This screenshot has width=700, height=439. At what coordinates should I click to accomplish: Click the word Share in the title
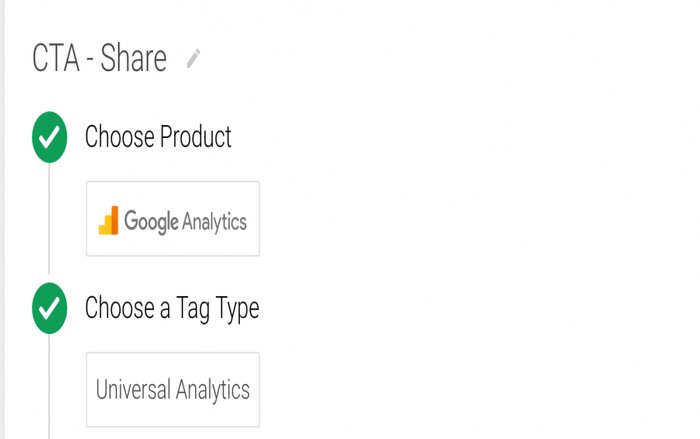pyautogui.click(x=133, y=58)
